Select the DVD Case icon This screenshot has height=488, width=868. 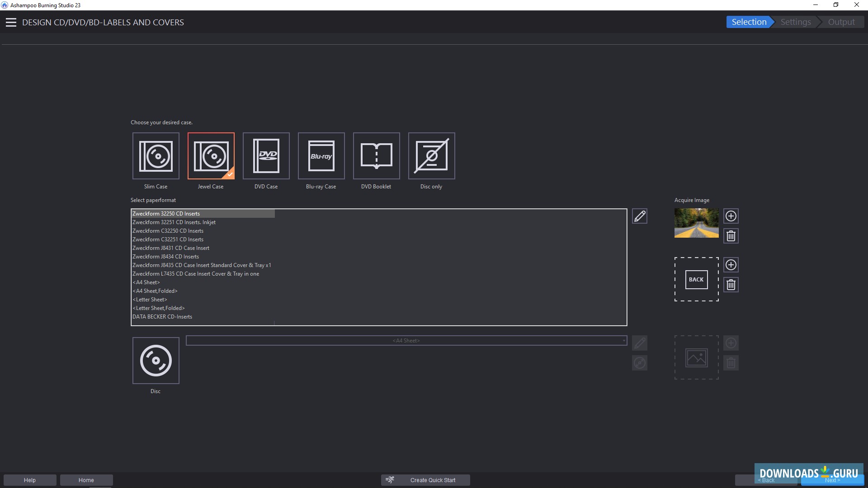click(266, 156)
